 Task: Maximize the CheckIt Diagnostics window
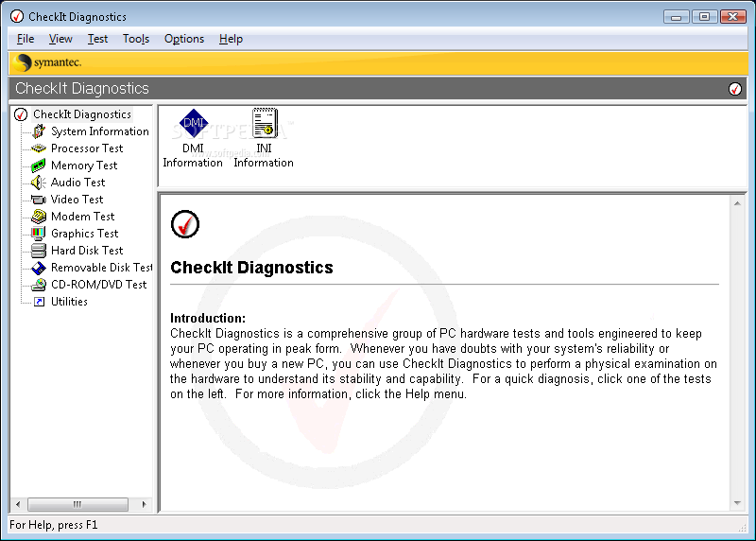(x=704, y=17)
